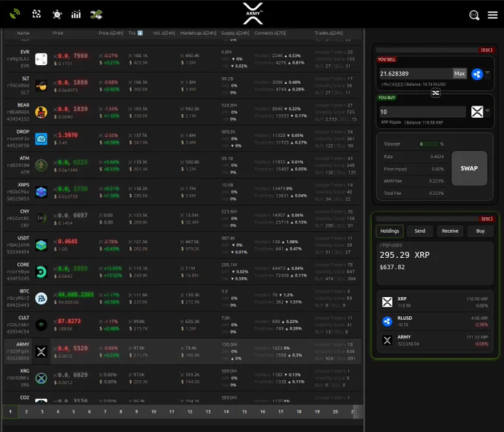Go to page 15
The image size is (504, 432).
(x=245, y=412)
